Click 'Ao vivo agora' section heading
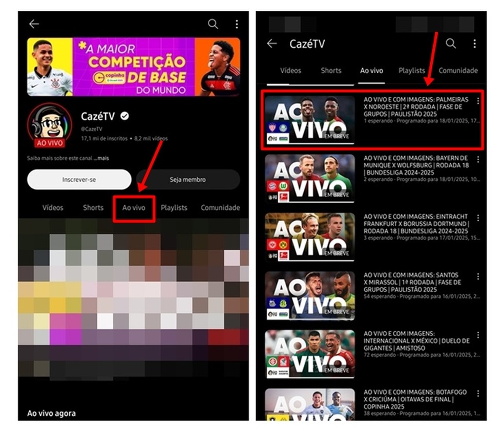504x431 pixels. [x=51, y=413]
